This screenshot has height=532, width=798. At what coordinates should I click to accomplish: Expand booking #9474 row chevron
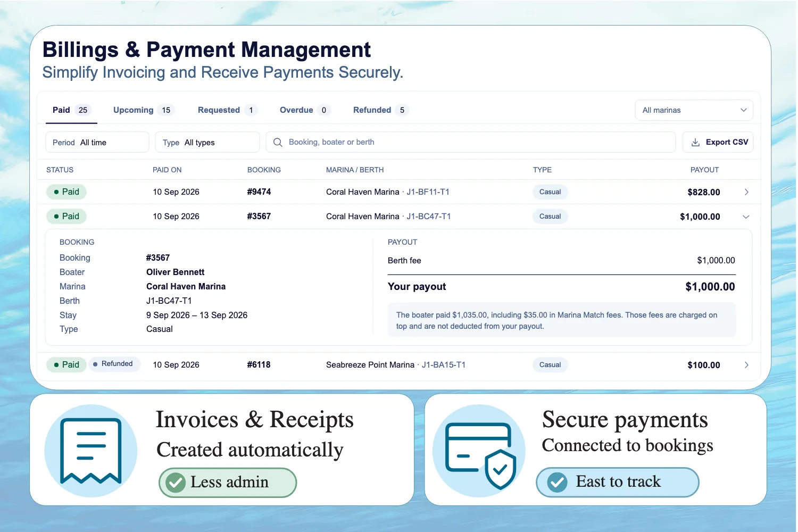pyautogui.click(x=746, y=192)
